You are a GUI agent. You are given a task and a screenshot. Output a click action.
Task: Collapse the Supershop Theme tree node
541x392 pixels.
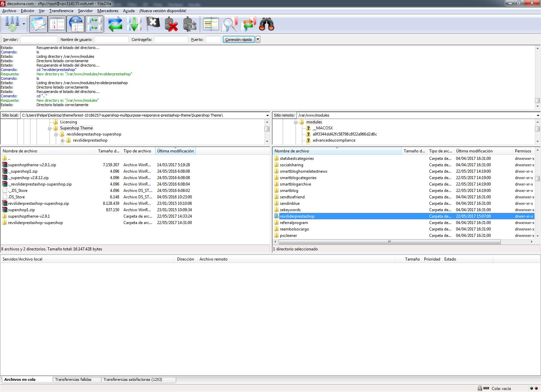tap(49, 128)
